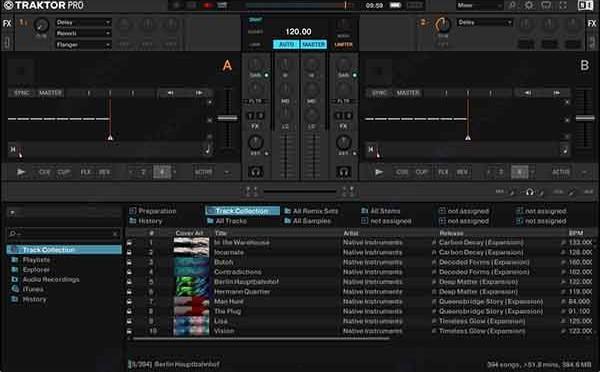Toggle AUTO master clock mode
Image resolution: width=600 pixels, height=372 pixels.
(286, 44)
